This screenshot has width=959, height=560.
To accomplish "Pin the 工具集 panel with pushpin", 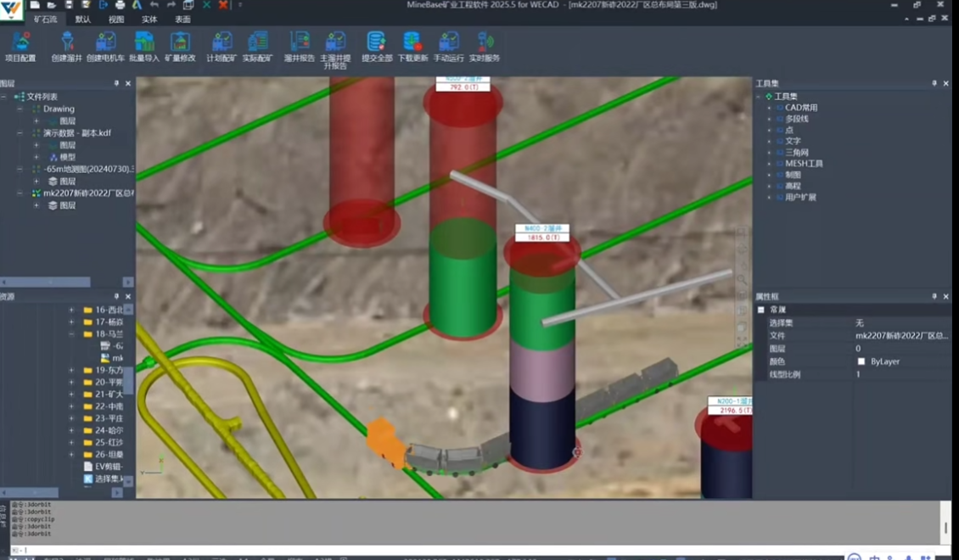I will (x=934, y=83).
